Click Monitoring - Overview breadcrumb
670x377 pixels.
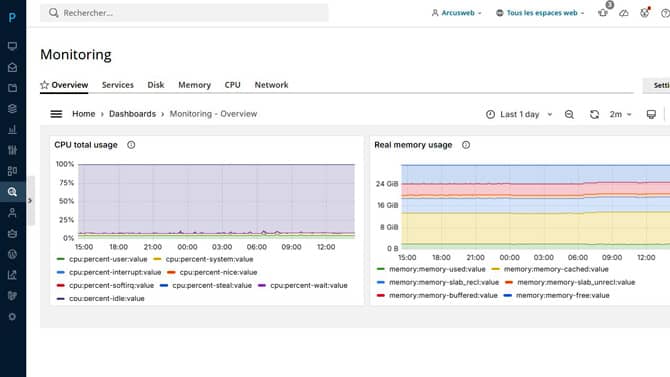tap(213, 114)
